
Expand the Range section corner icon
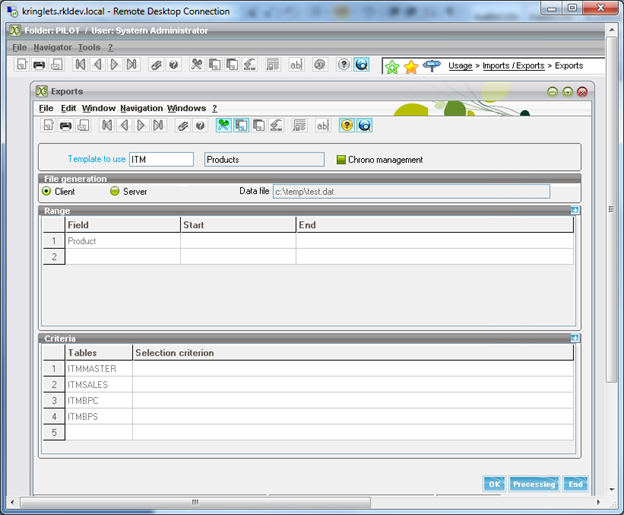pyautogui.click(x=575, y=211)
